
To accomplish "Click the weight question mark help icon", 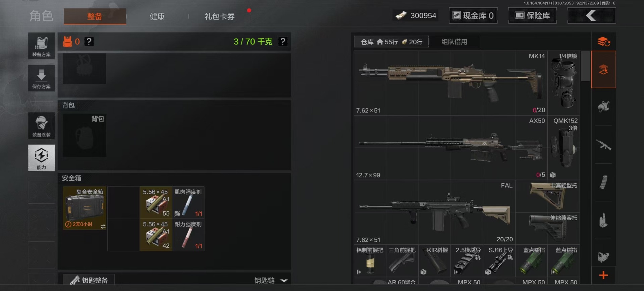I will [283, 42].
